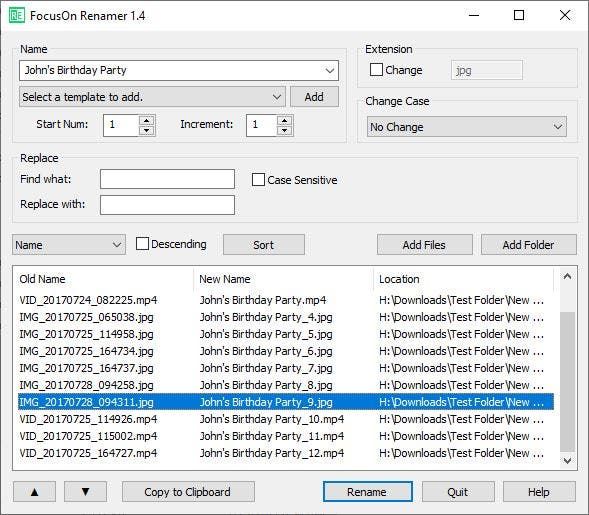Check the Descending sort option
589x515 pixels.
142,244
